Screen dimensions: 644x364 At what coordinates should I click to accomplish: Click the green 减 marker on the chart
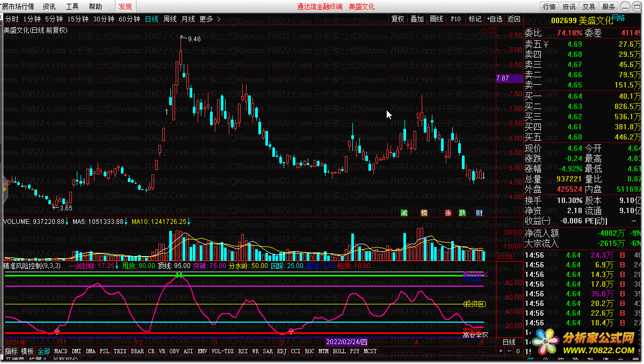click(404, 213)
